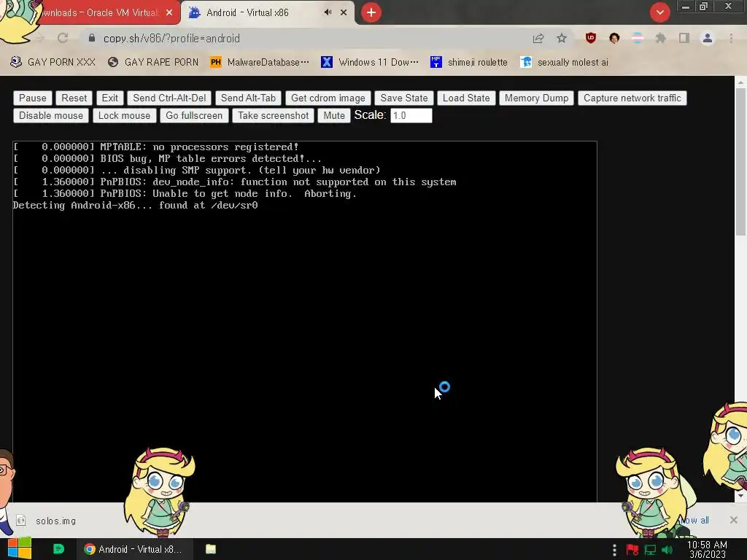Send Ctrl-Alt-Del to the guest

169,98
